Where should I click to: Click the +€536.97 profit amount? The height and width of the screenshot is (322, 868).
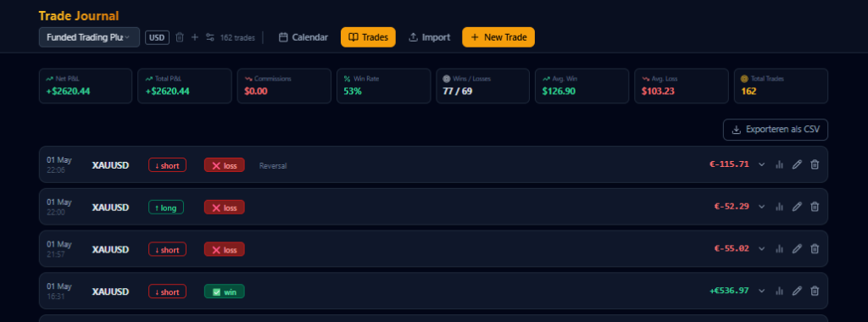click(x=729, y=291)
